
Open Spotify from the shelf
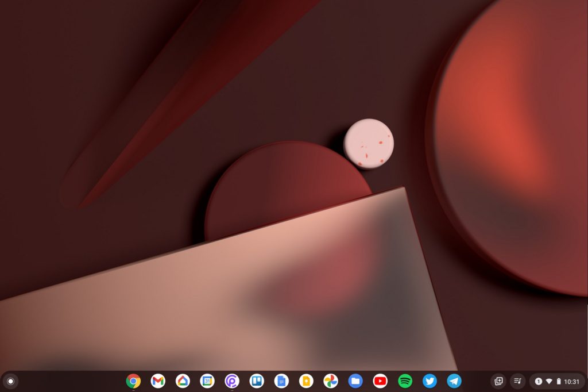(405, 382)
